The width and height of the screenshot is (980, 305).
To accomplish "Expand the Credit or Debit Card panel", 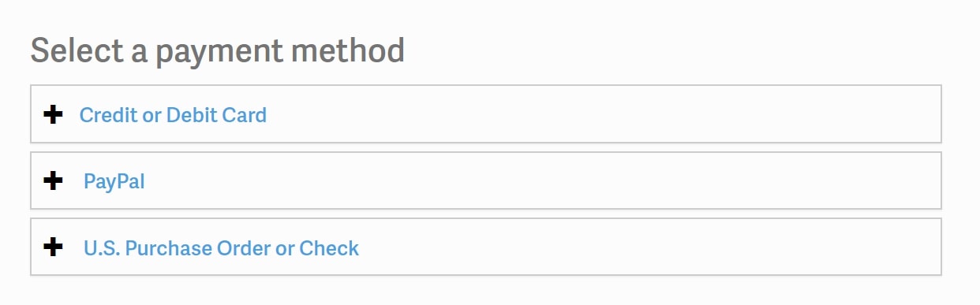I will click(486, 114).
